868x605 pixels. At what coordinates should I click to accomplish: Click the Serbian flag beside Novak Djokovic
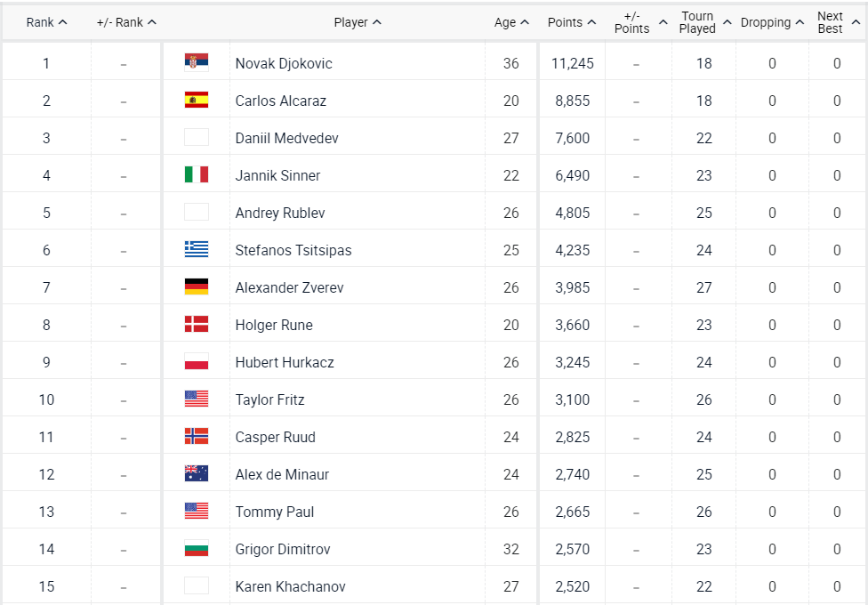tap(197, 62)
